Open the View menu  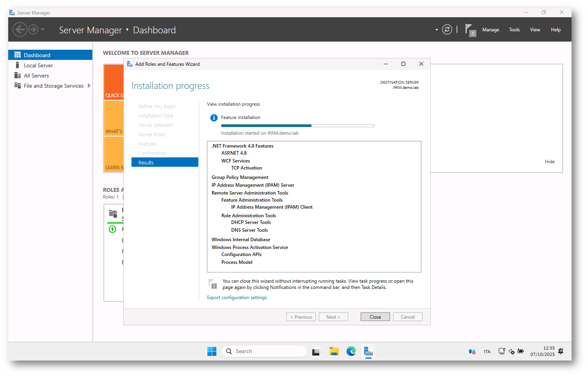[x=535, y=30]
